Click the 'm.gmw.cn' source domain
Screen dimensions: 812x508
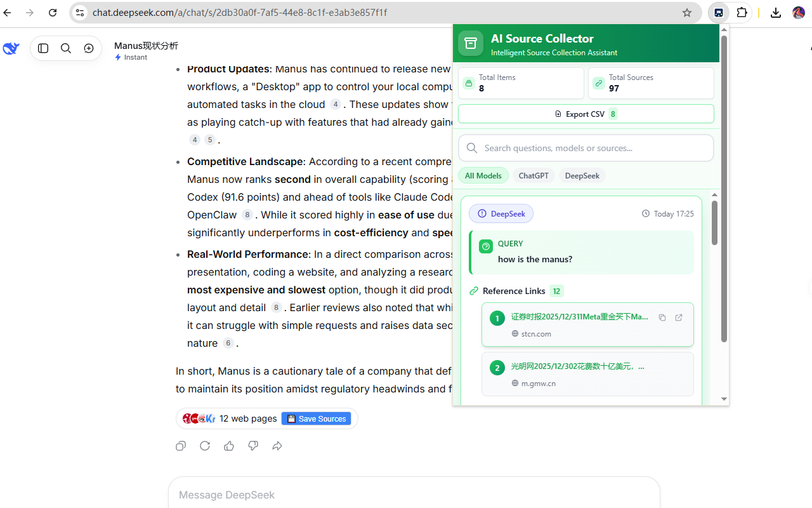(539, 384)
